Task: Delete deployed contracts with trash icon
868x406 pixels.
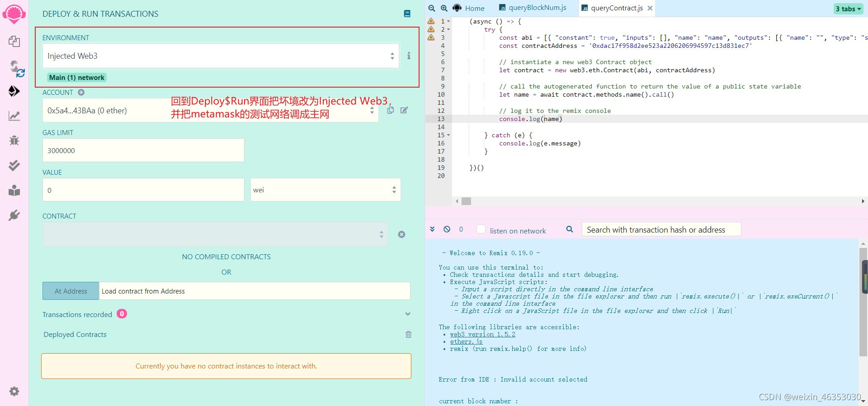Action: (408, 335)
